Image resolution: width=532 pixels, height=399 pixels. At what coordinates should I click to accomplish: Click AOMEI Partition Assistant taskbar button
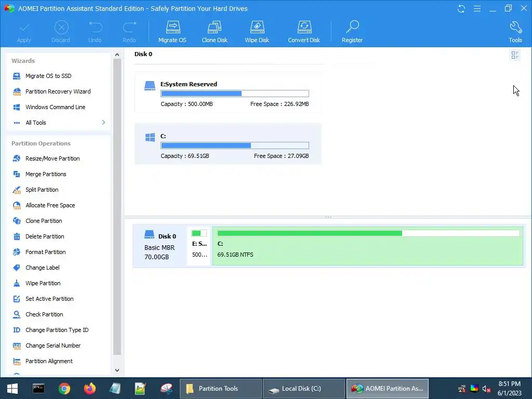tap(388, 389)
